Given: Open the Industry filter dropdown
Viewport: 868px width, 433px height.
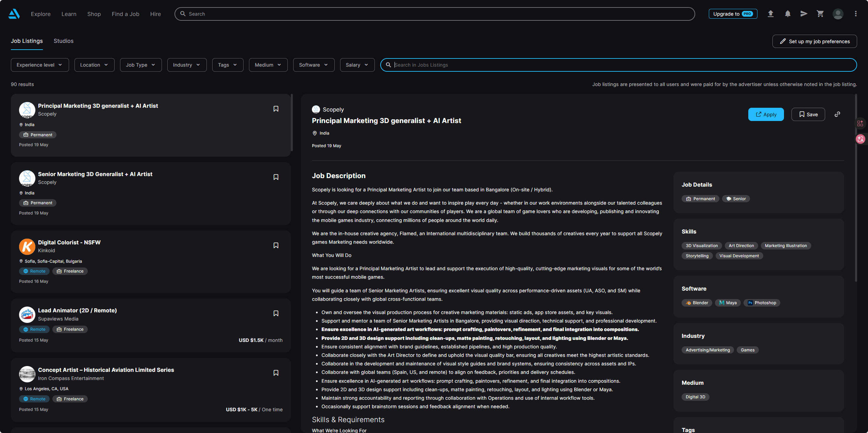Looking at the screenshot, I should pyautogui.click(x=187, y=65).
